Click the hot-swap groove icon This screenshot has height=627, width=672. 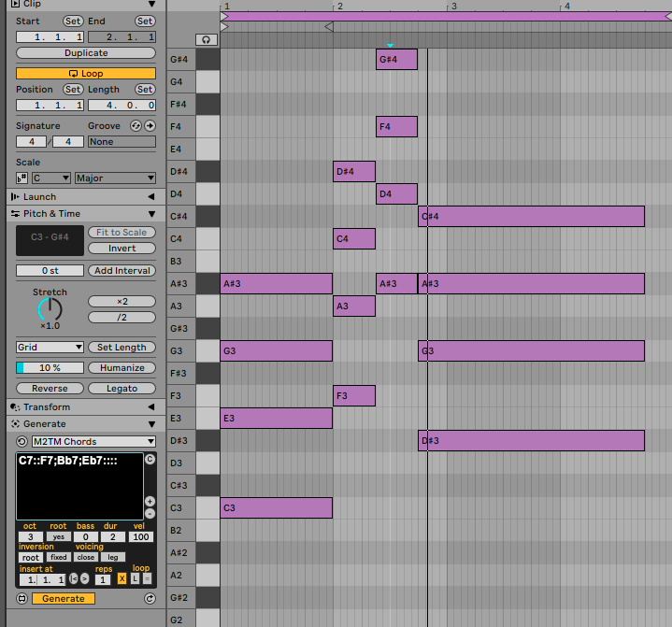pos(136,126)
